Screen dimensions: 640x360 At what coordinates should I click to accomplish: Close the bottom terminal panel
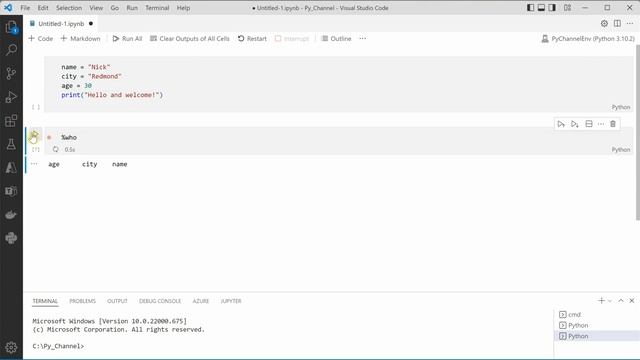632,301
